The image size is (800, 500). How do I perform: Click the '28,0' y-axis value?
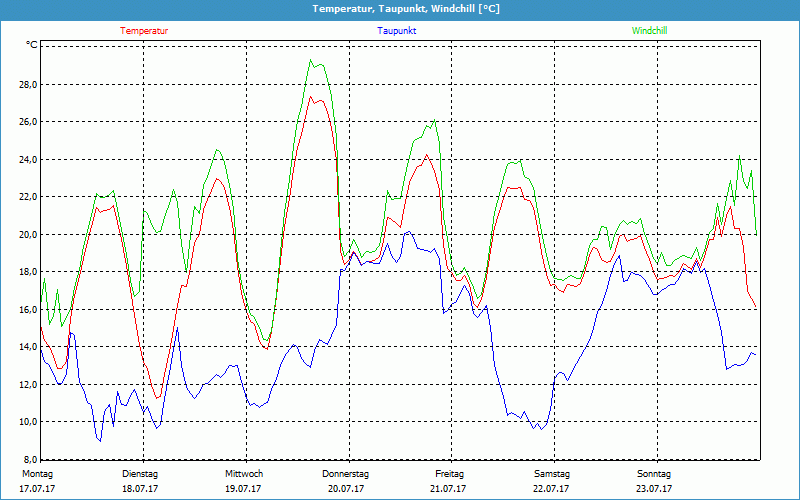coord(28,84)
